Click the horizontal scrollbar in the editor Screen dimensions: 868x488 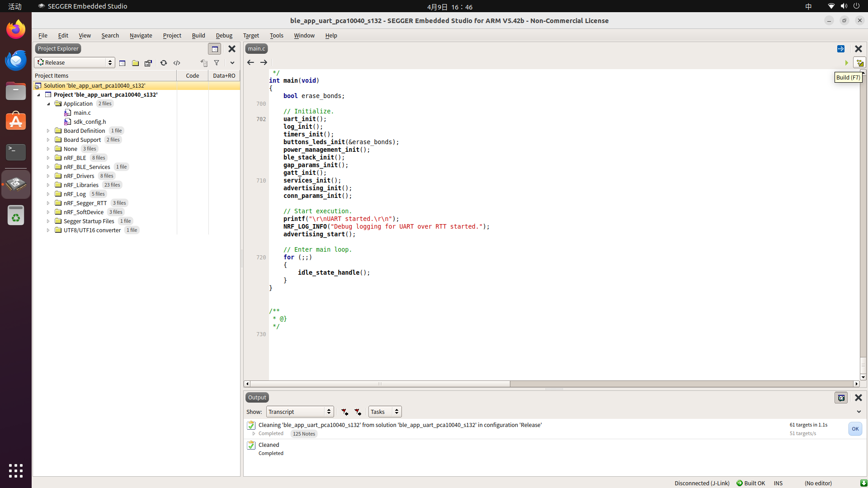click(x=380, y=384)
